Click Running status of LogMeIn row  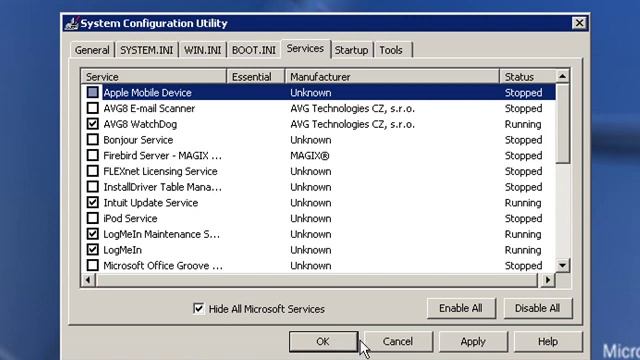pyautogui.click(x=523, y=250)
